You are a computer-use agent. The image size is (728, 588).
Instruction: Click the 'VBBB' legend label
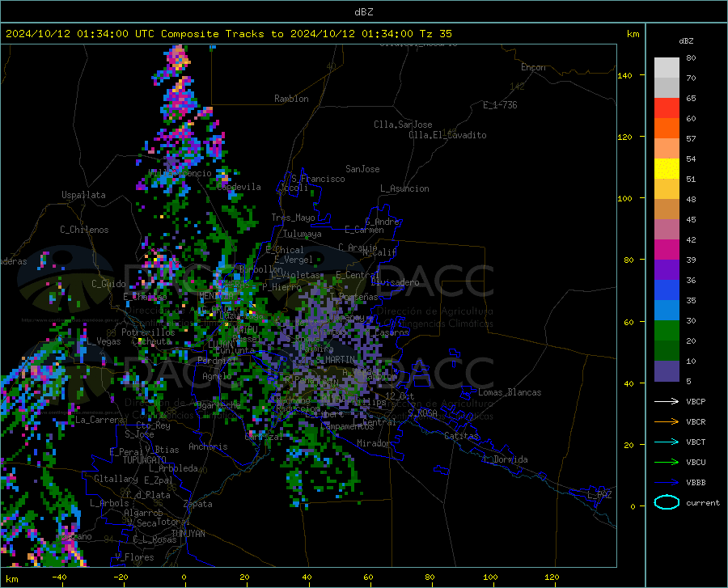(696, 482)
